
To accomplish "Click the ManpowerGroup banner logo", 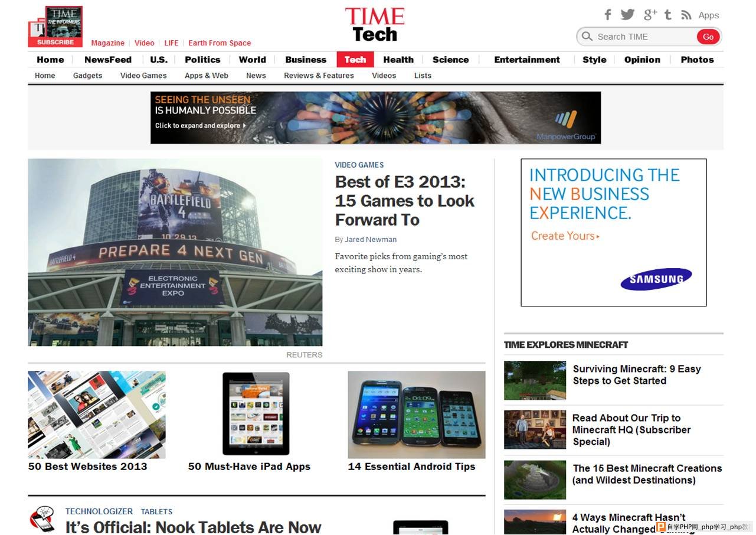I will (566, 125).
